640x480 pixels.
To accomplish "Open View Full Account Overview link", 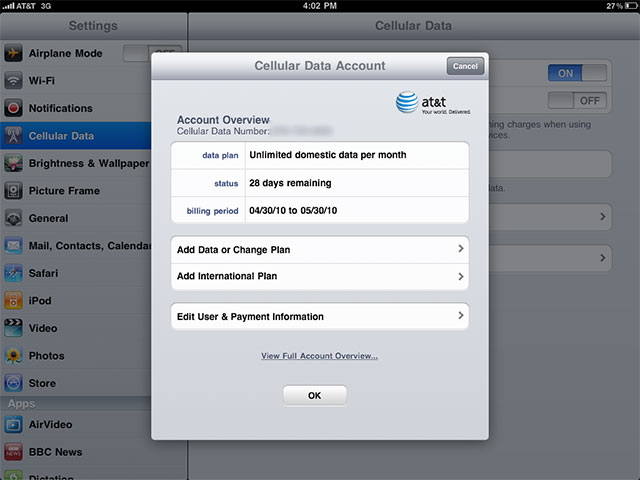I will (x=319, y=356).
